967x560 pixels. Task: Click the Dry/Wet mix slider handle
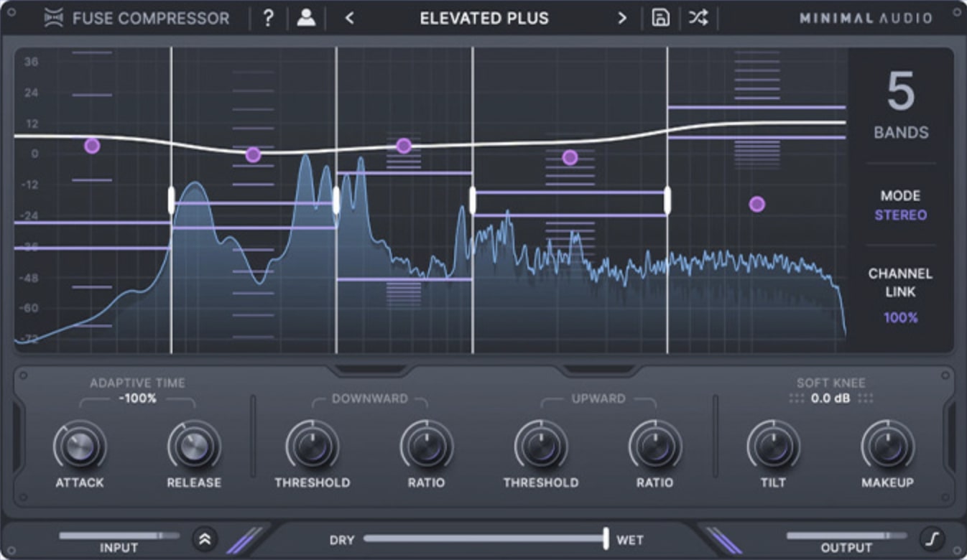pyautogui.click(x=606, y=538)
